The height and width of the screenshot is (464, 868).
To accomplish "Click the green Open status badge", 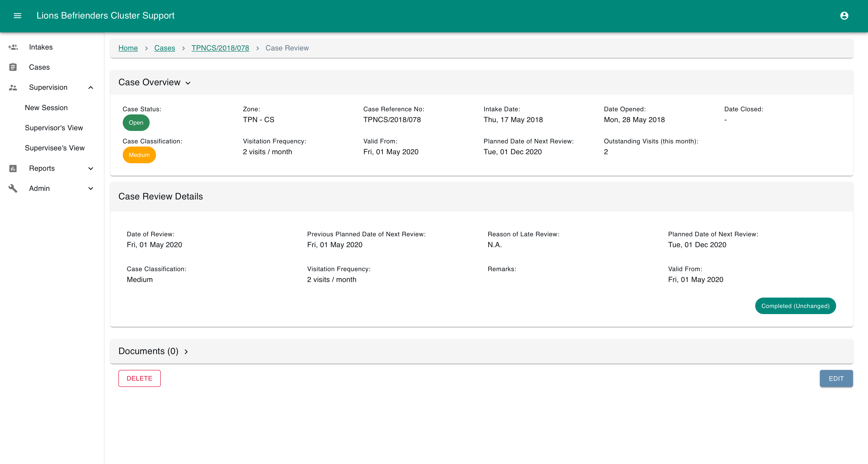I will [x=136, y=123].
